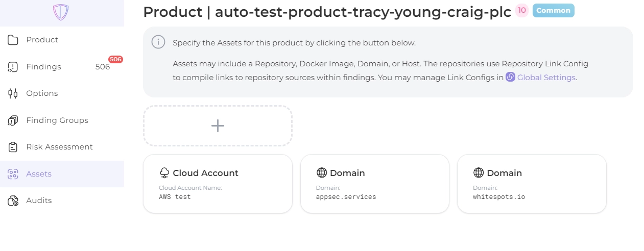Select the whitespots.io Domain card

(532, 184)
